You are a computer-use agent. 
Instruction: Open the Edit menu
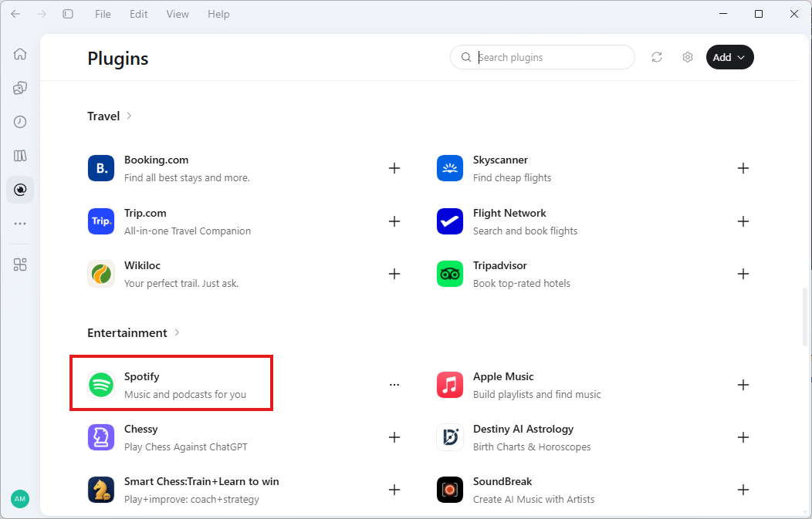pyautogui.click(x=138, y=14)
